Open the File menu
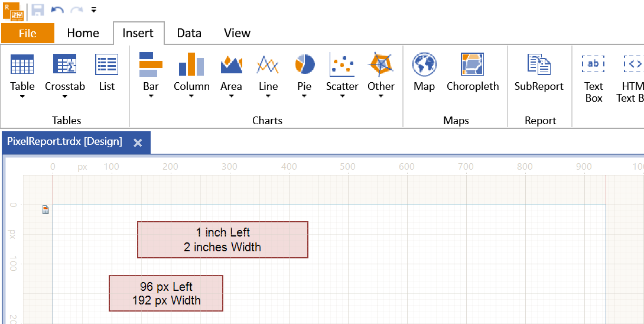The height and width of the screenshot is (324, 644). [28, 33]
